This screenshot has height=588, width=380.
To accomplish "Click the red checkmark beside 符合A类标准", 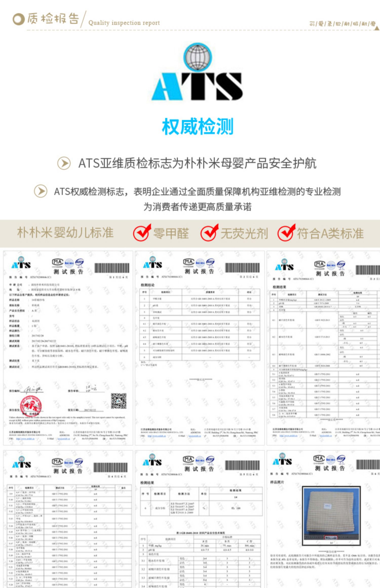I will 286,232.
